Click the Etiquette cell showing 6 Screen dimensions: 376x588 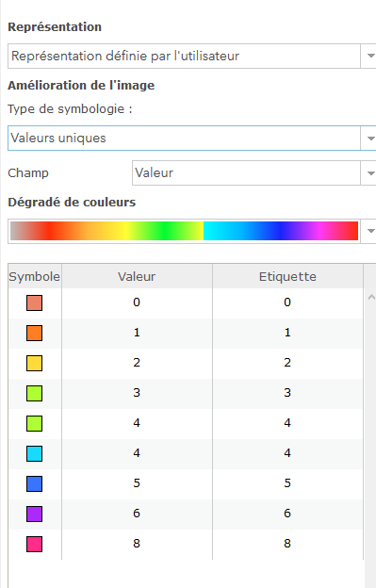click(x=287, y=514)
